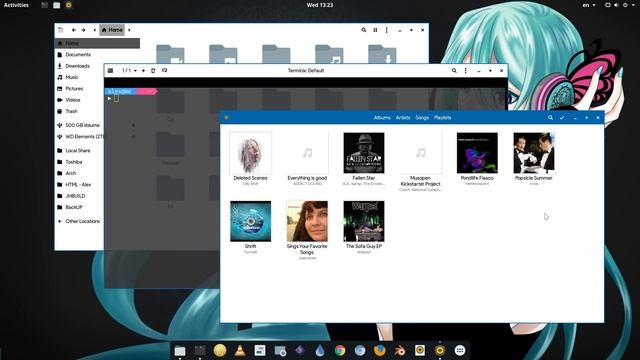Click Activities in the top bar
Screen dimensions: 640x360
[16, 5]
